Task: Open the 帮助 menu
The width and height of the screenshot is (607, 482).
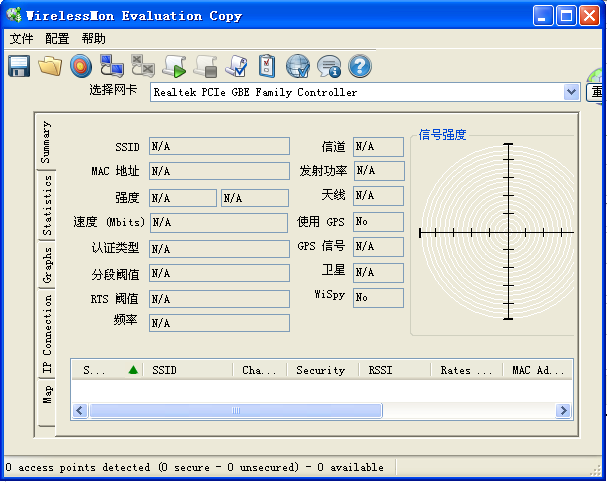Action: click(93, 39)
